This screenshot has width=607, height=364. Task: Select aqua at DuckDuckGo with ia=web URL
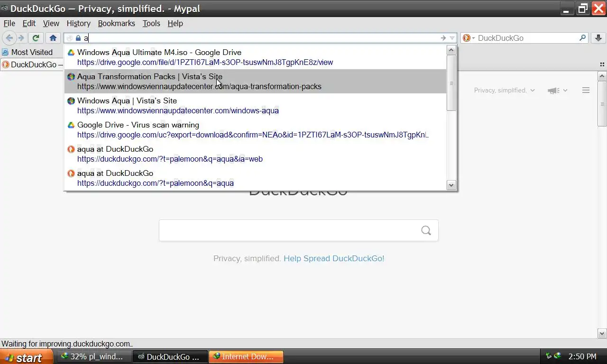255,154
